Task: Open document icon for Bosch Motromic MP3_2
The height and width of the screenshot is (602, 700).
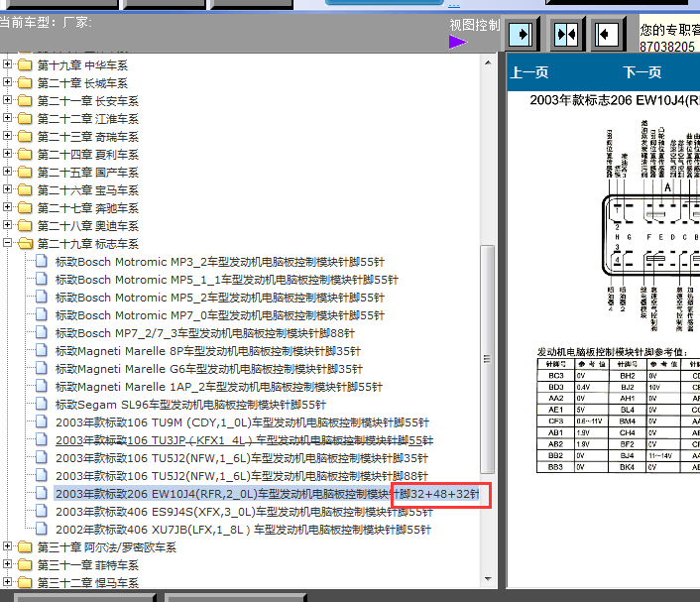Action: (42, 261)
